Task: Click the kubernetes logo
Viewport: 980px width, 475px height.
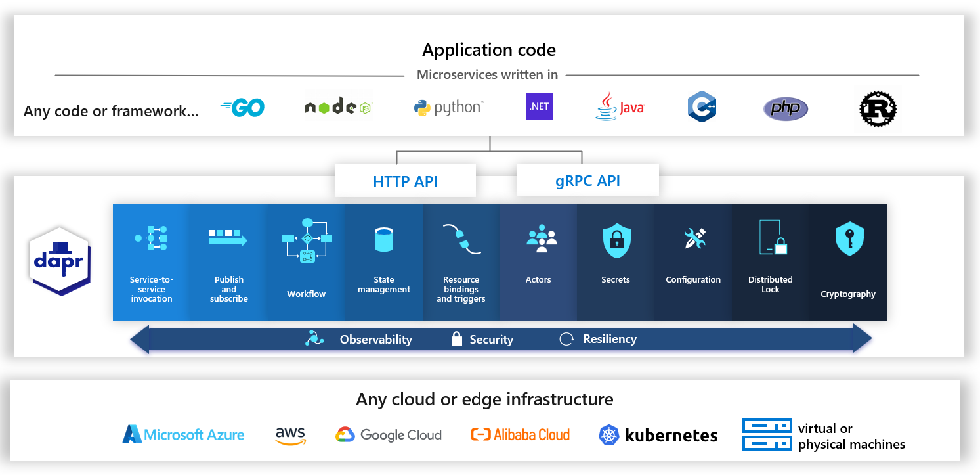Action: 658,435
